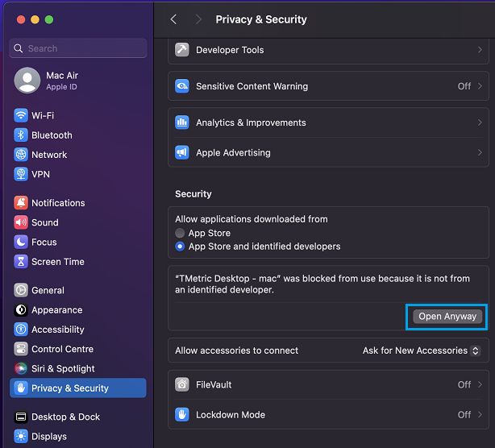495x448 pixels.
Task: Click the Control Centre icon
Action: point(21,349)
